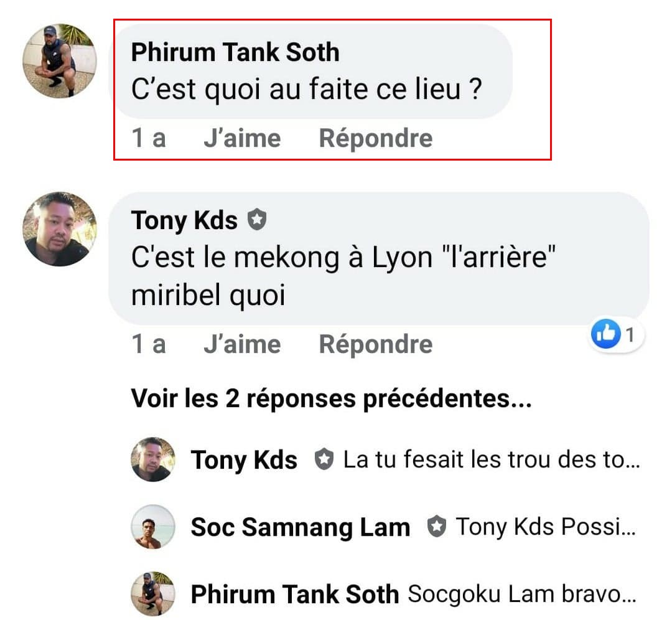The width and height of the screenshot is (672, 620).
Task: Click Phirum Tank Soth's top profile picture
Action: pos(60,61)
